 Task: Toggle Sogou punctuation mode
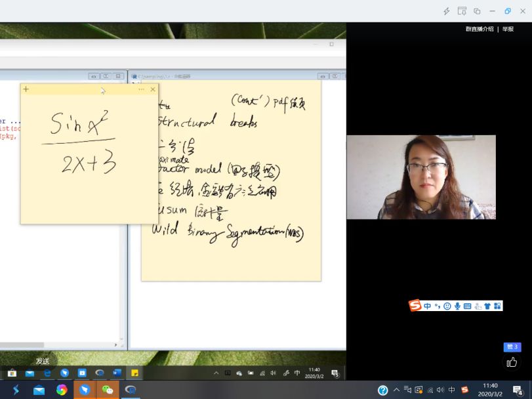[x=437, y=306]
